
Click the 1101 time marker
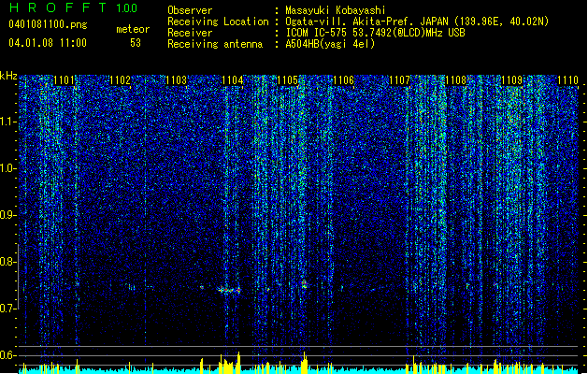pos(64,80)
